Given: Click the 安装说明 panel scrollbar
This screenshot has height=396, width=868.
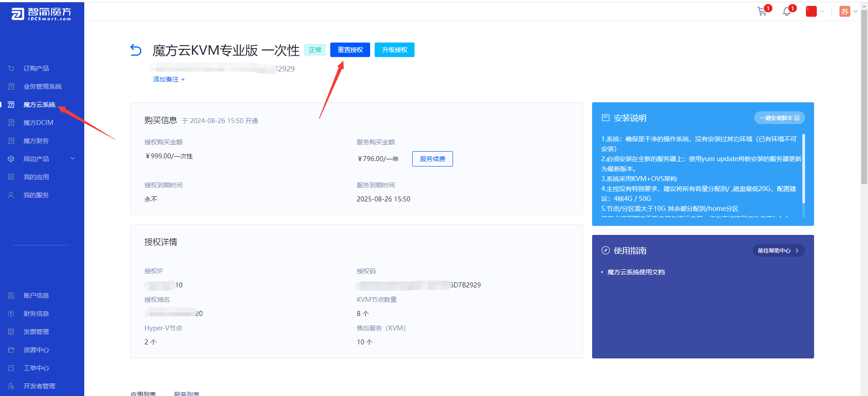Looking at the screenshot, I should [804, 168].
